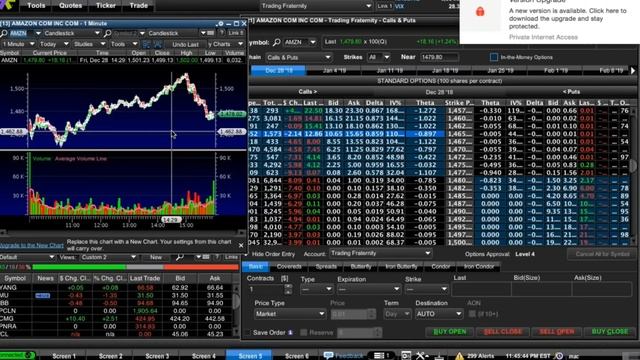Click the Feedback speech bubble icon
The image size is (640, 360).
328,356
